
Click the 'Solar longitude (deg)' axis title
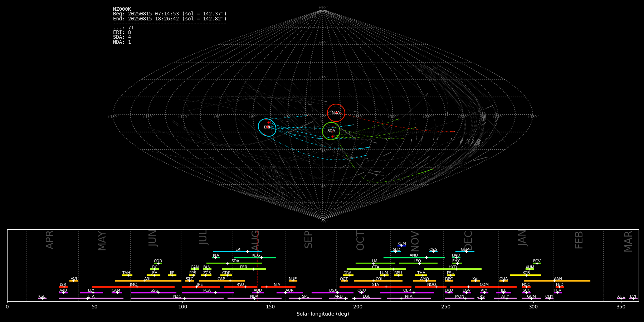[323, 314]
